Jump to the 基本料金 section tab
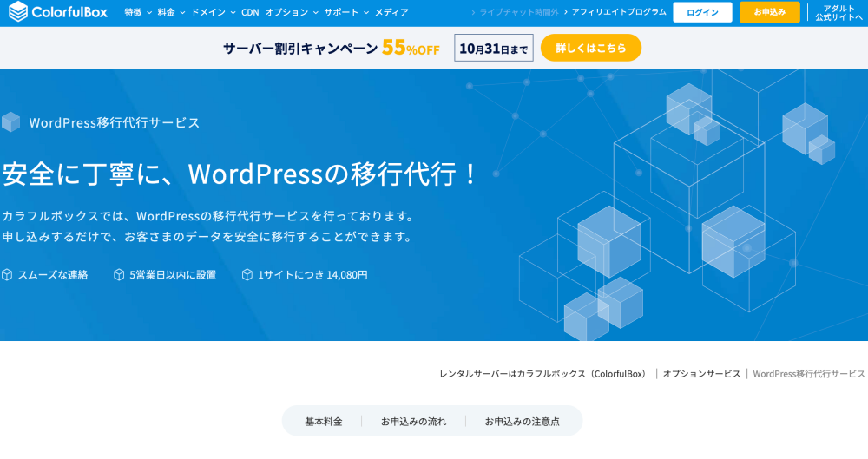The image size is (868, 459). [323, 422]
